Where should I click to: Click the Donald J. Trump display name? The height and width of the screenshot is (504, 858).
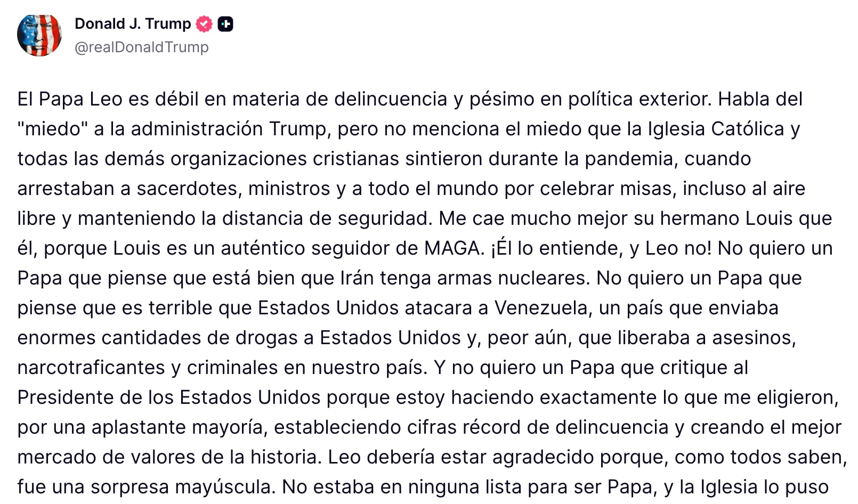133,23
